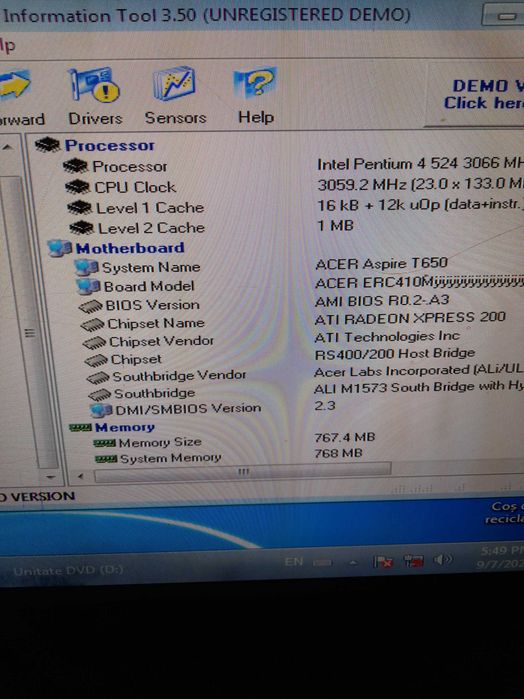Open the Help toolbar icon
Image resolution: width=524 pixels, height=699 pixels.
256,95
